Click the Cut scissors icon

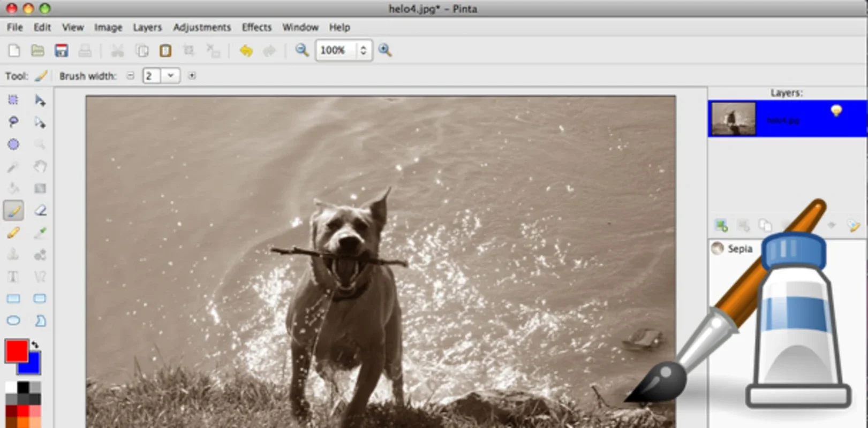tap(117, 50)
